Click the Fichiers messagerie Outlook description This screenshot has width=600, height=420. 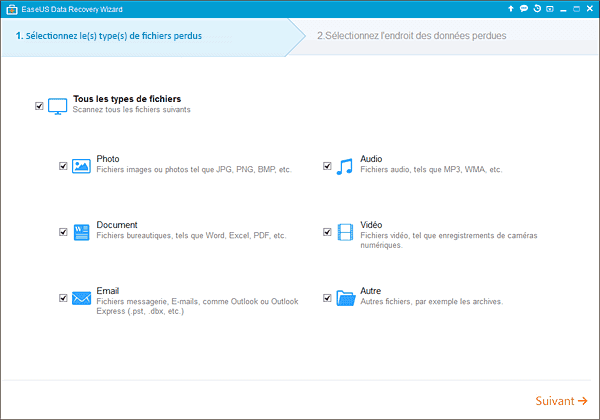197,306
